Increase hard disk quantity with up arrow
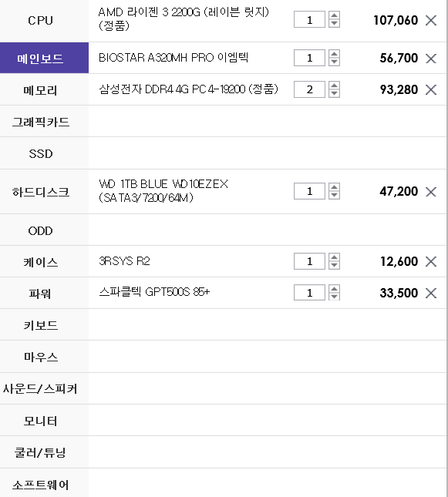This screenshot has width=448, height=497. tap(334, 186)
